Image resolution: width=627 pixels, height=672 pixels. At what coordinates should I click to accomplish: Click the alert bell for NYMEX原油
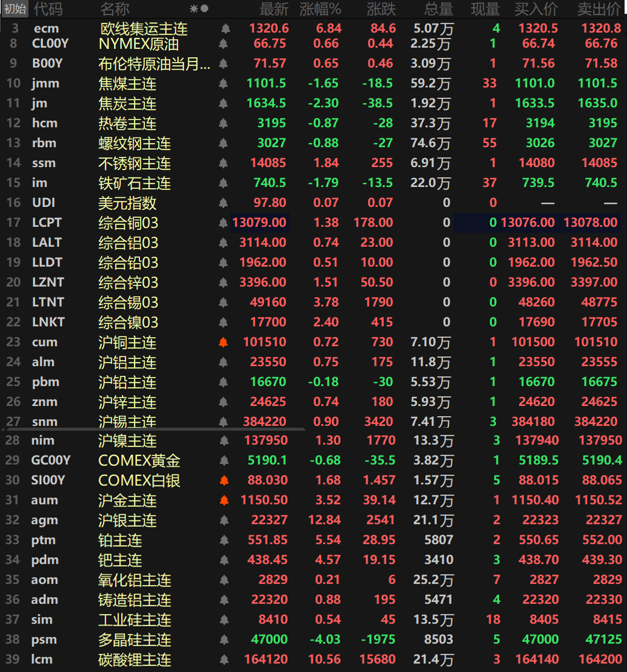(x=223, y=43)
